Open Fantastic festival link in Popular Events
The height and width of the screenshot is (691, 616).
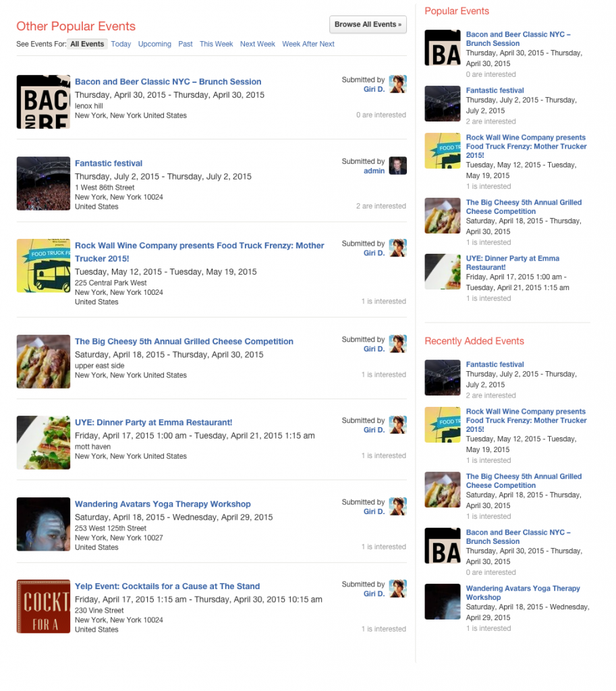(495, 90)
